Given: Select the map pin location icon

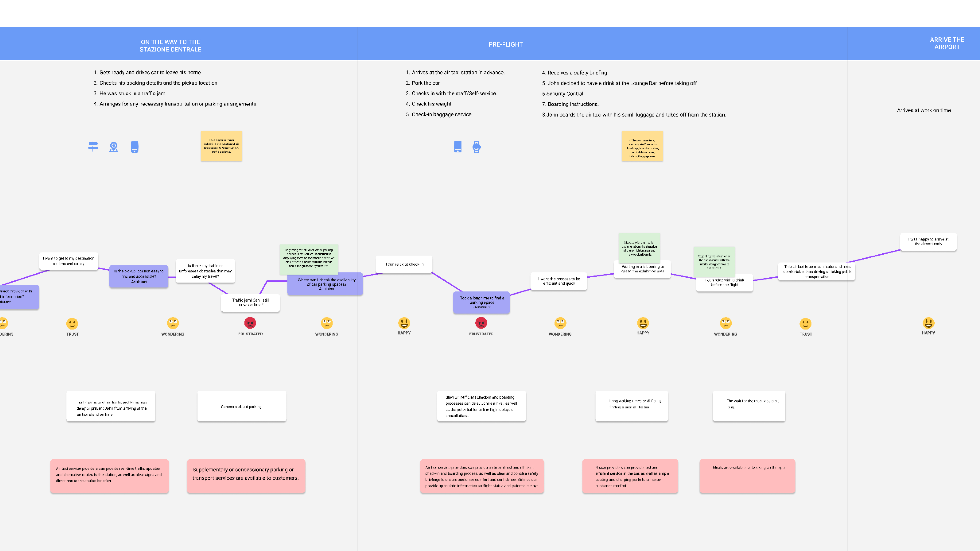Looking at the screenshot, I should coord(114,147).
